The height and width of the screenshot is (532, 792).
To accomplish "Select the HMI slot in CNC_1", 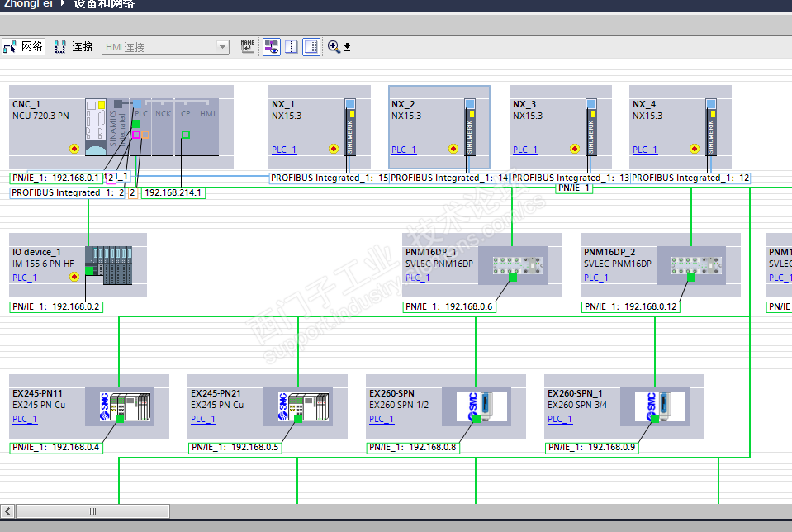I will point(207,127).
